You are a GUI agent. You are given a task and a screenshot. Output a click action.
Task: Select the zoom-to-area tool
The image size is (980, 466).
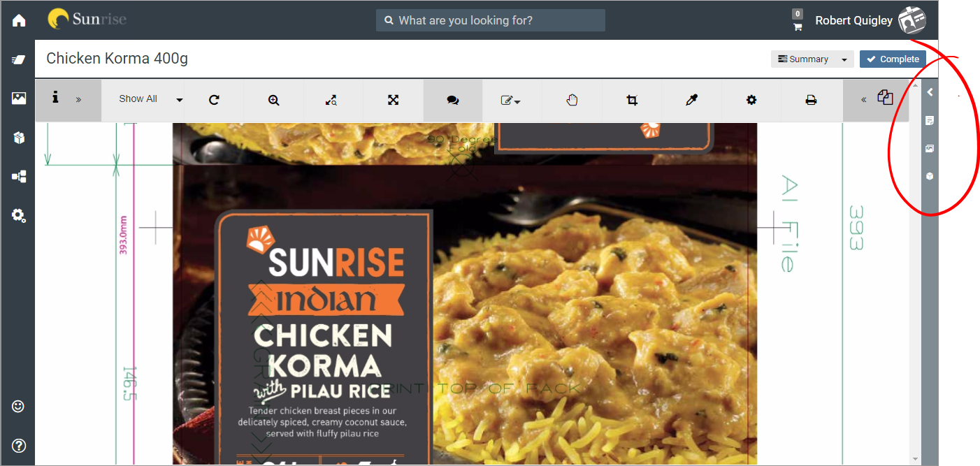click(331, 100)
